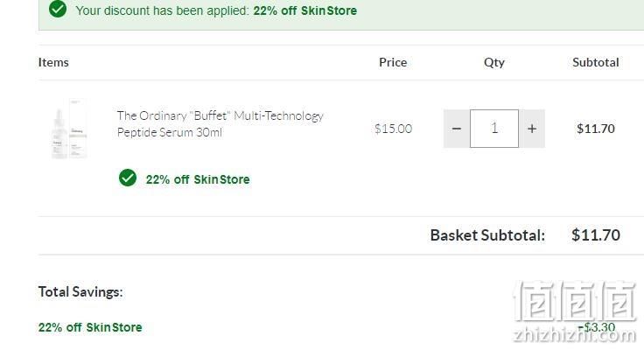Click the -$3.30 savings amount
This screenshot has width=644, height=350.
[597, 327]
